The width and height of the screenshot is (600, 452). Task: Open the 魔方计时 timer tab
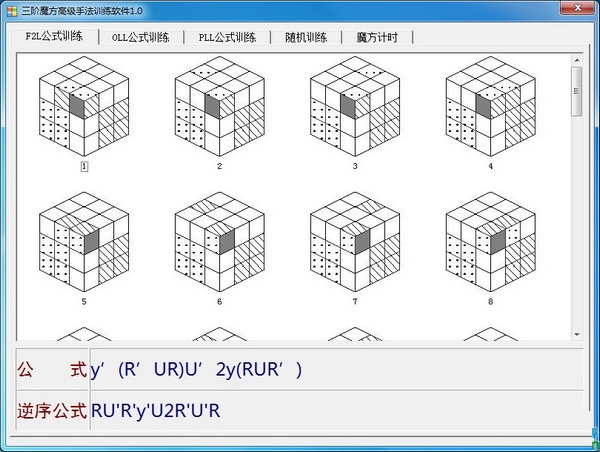coord(377,37)
